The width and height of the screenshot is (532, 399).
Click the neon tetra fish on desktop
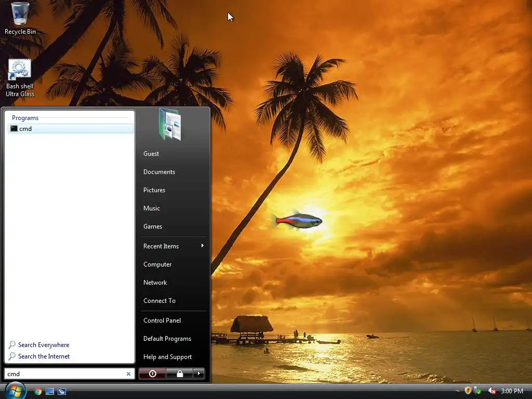297,220
